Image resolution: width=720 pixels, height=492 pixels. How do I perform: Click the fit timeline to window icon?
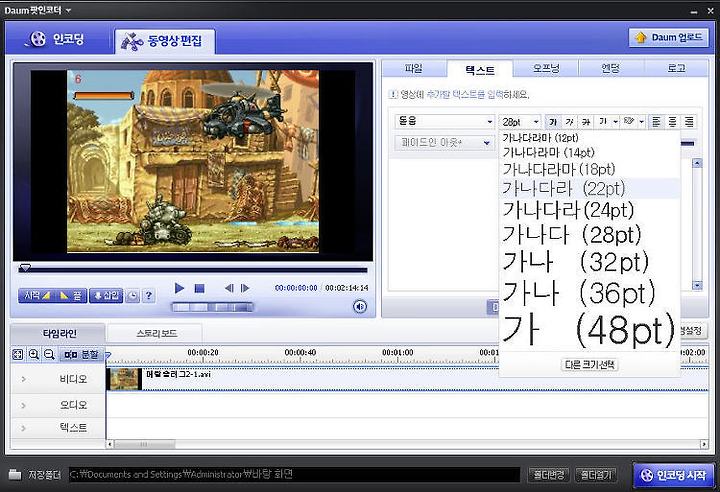pos(17,354)
